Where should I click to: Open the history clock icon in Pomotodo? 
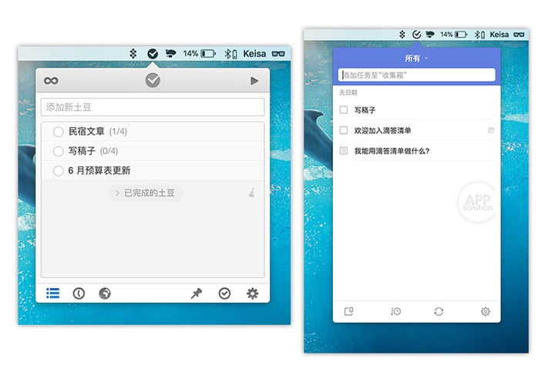point(79,293)
